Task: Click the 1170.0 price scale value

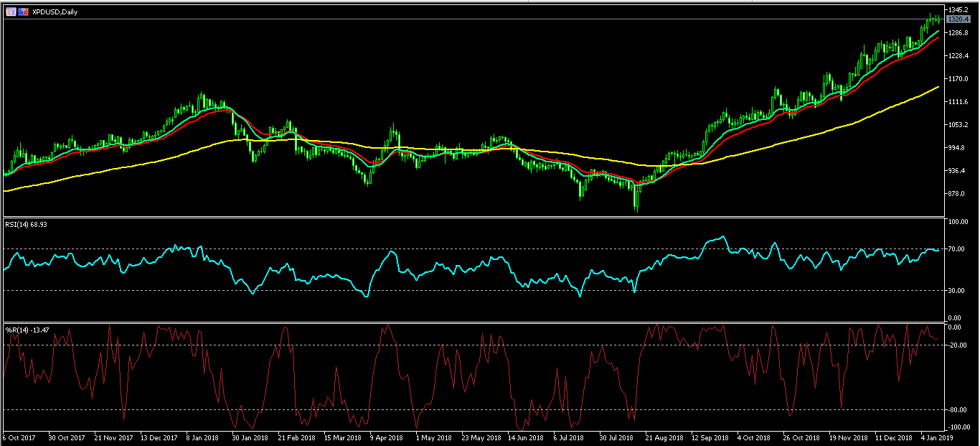Action: pyautogui.click(x=958, y=79)
